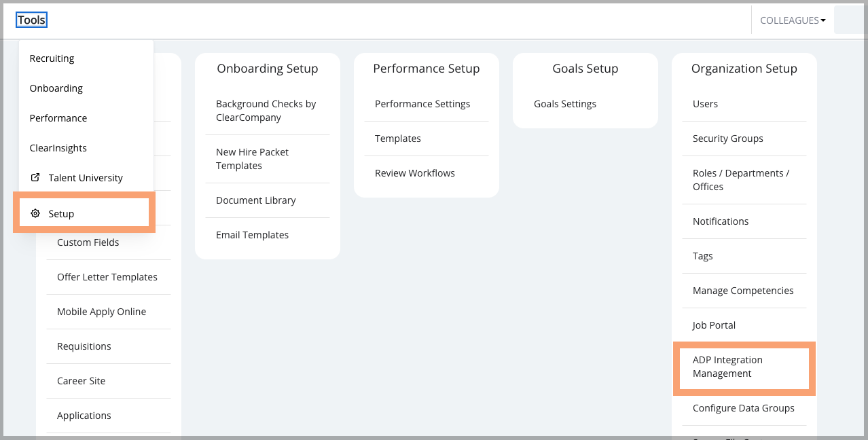Open Background Checks by ClearCompany
The width and height of the screenshot is (868, 440).
coord(266,111)
